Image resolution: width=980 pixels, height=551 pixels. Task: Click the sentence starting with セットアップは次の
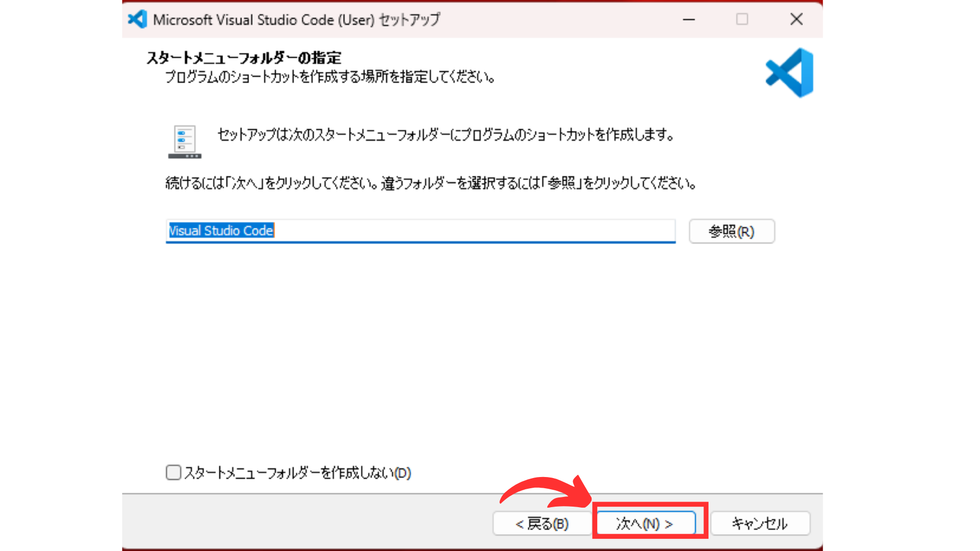pyautogui.click(x=446, y=135)
